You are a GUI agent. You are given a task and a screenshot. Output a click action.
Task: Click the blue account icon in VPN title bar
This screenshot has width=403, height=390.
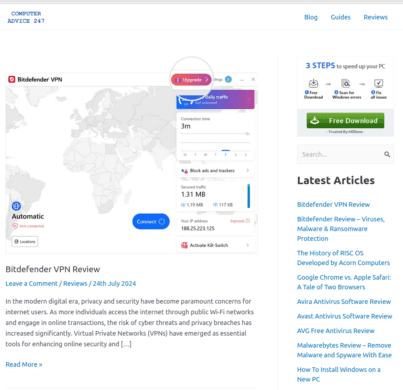point(228,79)
